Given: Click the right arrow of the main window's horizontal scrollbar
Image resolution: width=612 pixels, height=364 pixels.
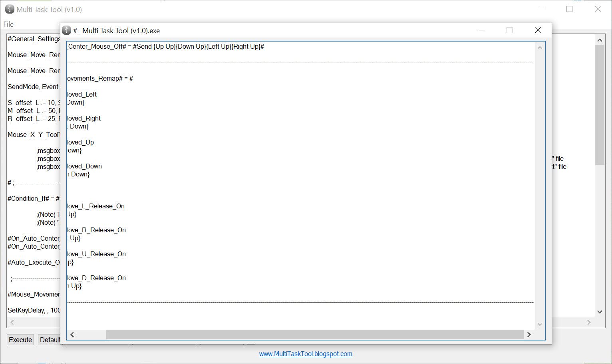Looking at the screenshot, I should pyautogui.click(x=589, y=322).
